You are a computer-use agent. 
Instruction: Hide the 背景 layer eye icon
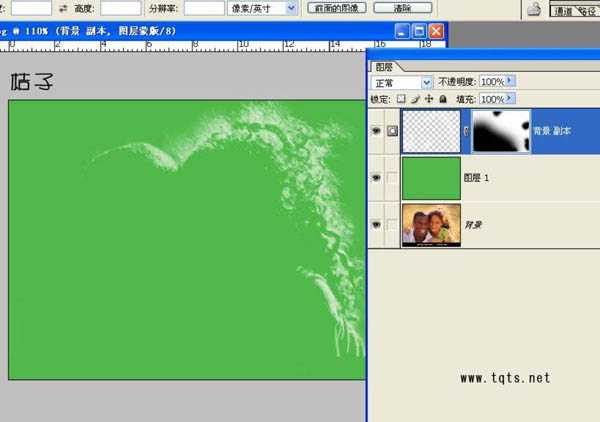[377, 225]
